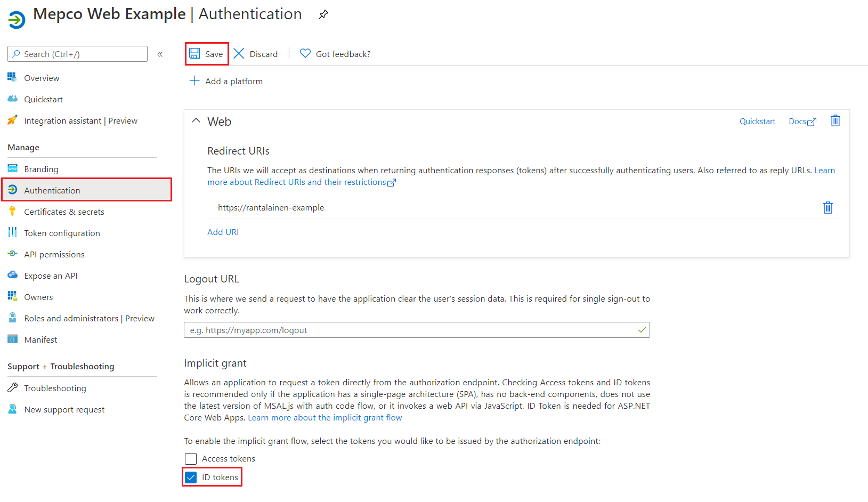The width and height of the screenshot is (868, 502).
Task: Open the Quickstart link in the Web section
Action: click(757, 122)
